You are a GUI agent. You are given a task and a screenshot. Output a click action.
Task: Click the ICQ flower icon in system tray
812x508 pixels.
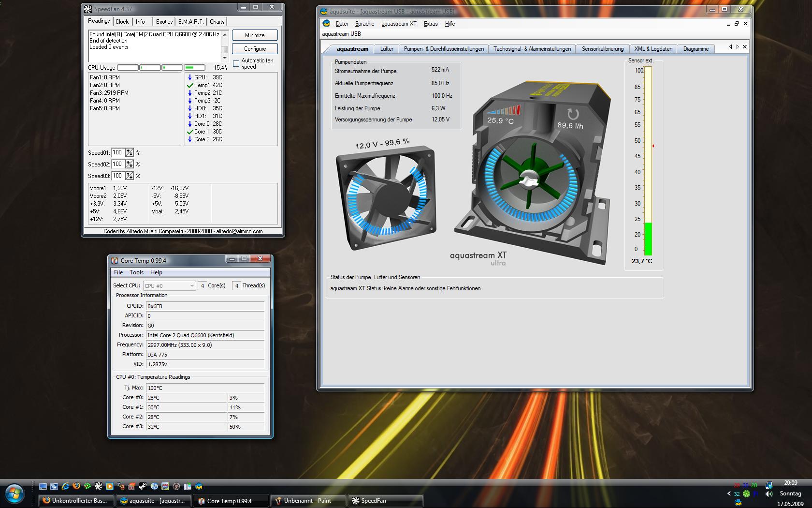746,494
